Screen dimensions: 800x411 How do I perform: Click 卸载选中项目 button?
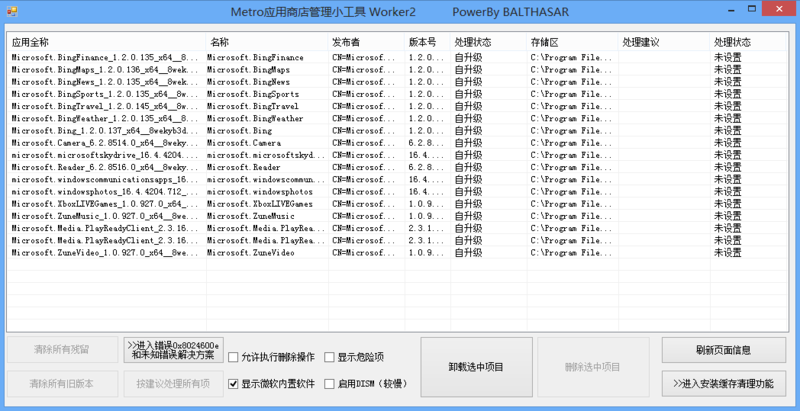tap(476, 367)
